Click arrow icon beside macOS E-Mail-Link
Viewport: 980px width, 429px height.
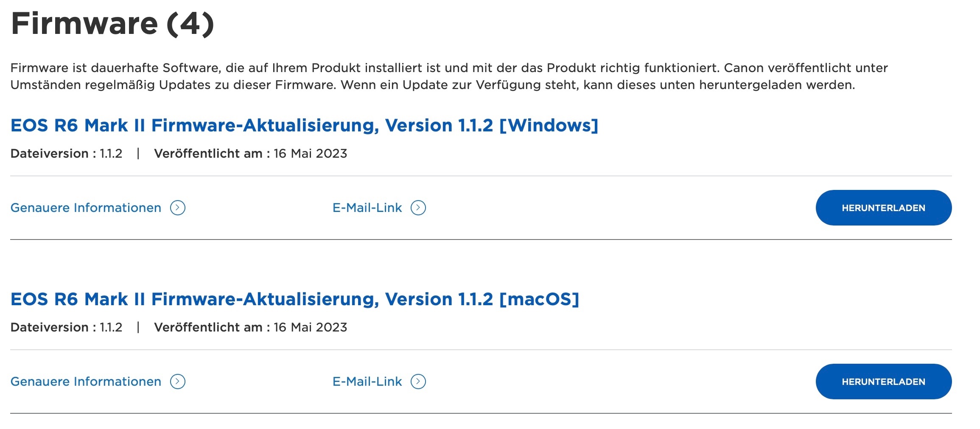[418, 382]
